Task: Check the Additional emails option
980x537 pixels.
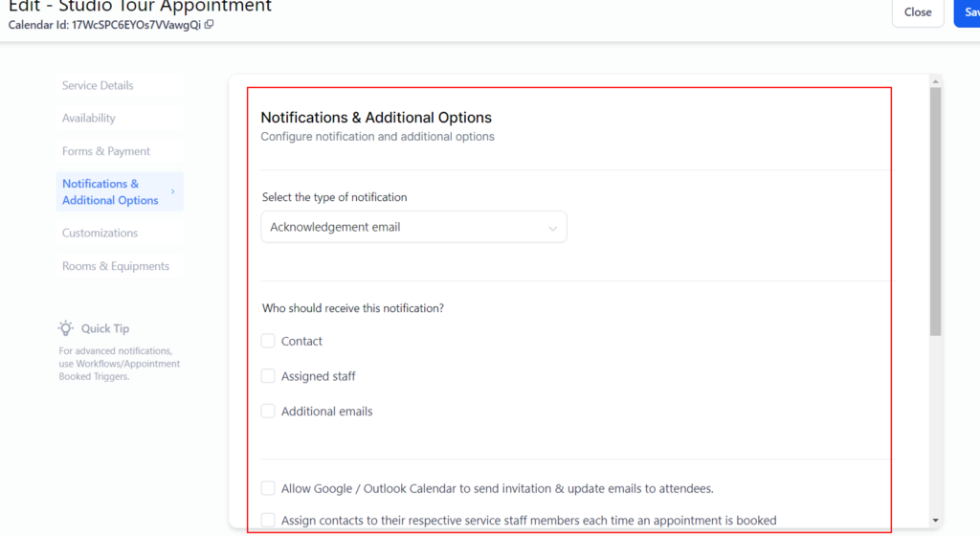Action: [268, 412]
